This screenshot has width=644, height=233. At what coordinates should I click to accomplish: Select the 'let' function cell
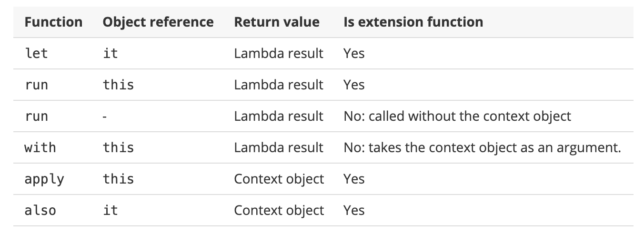[36, 53]
